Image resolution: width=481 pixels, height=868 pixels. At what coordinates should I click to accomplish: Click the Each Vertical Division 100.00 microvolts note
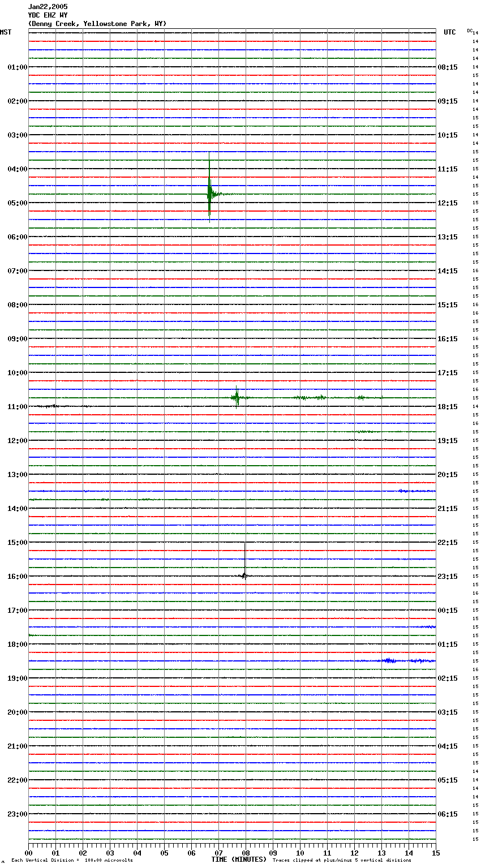(72, 861)
